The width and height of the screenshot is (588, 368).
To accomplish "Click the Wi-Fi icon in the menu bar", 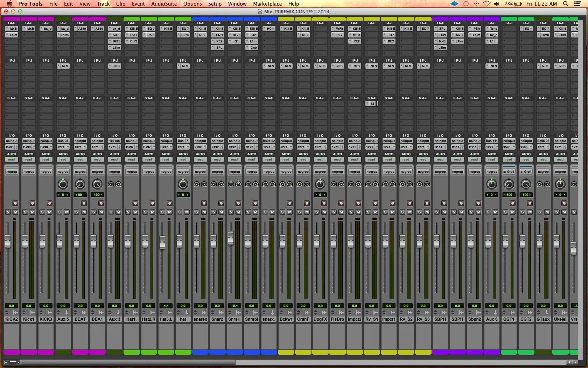I will pyautogui.click(x=486, y=4).
